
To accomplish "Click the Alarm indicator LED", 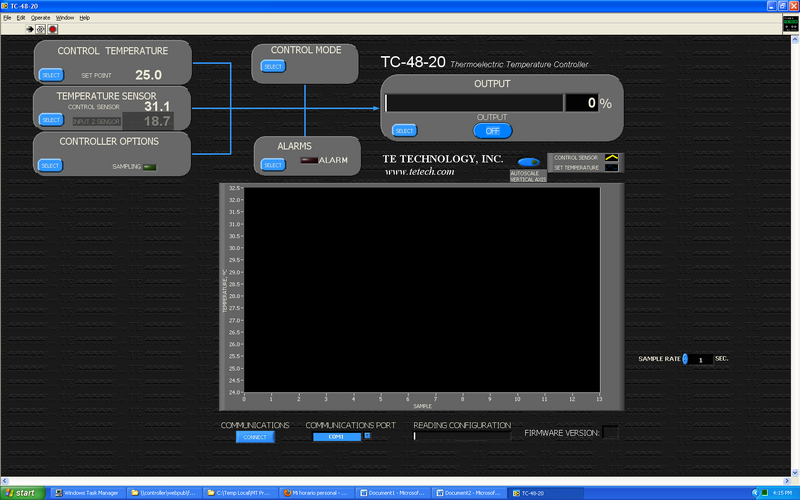I will 309,160.
